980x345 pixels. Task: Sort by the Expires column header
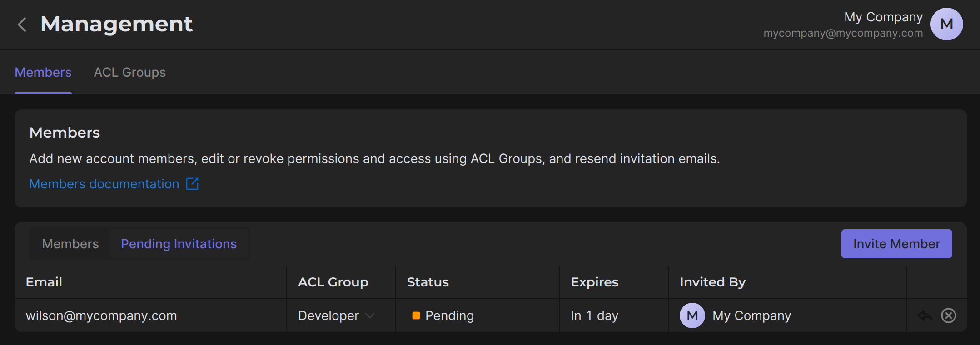pyautogui.click(x=594, y=282)
